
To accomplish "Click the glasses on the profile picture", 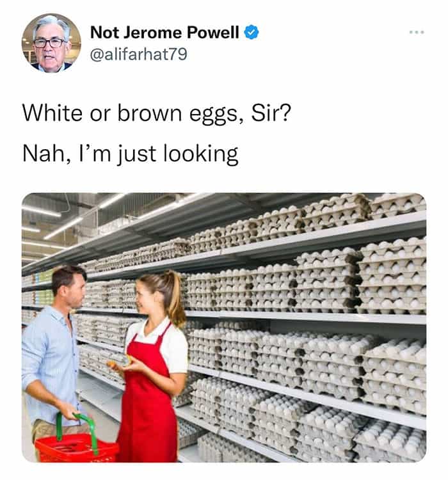I will coord(49,42).
